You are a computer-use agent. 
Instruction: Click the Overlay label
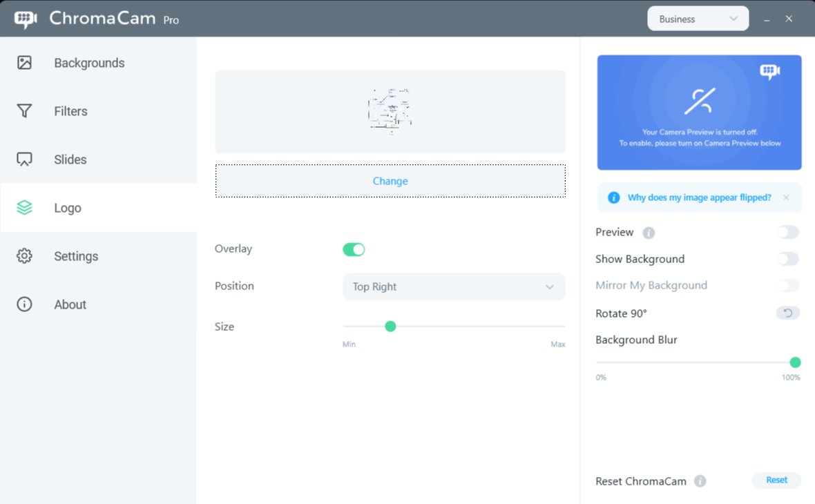(233, 249)
